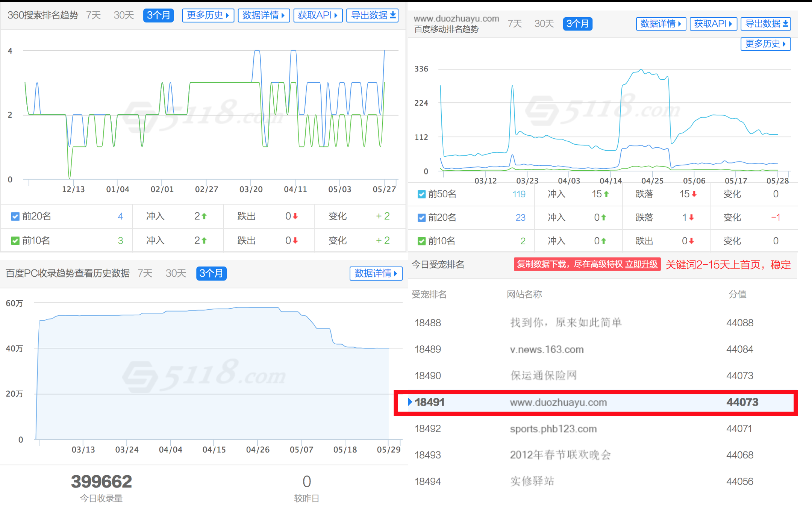The width and height of the screenshot is (812, 521).
Task: Toggle 前50名 checkbox in Baidu mobile panel
Action: [421, 194]
